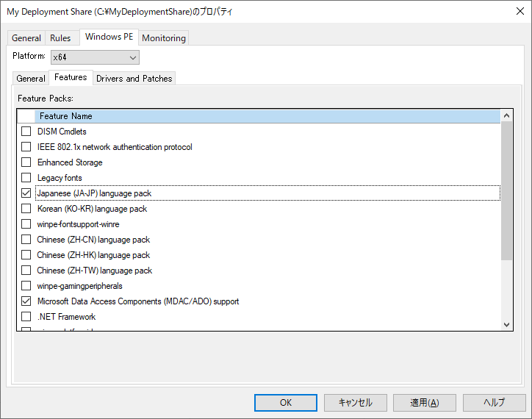Viewport: 532px width, 419px height.
Task: Enable the Korean (KO-KR) language pack checkbox
Action: click(26, 209)
